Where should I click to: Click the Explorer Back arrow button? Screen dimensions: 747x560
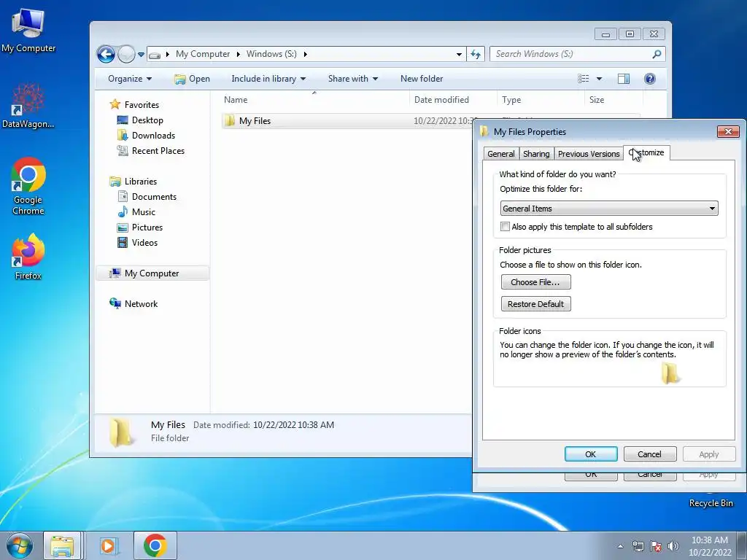(106, 54)
